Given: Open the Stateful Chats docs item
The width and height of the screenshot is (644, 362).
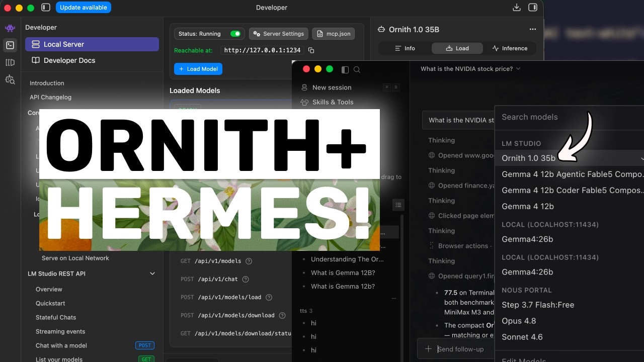Looking at the screenshot, I should click(56, 317).
